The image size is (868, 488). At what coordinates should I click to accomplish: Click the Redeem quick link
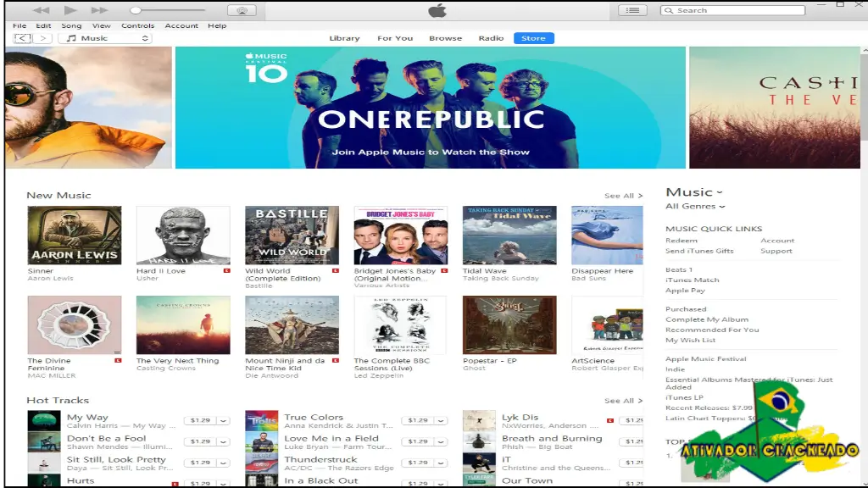point(682,240)
